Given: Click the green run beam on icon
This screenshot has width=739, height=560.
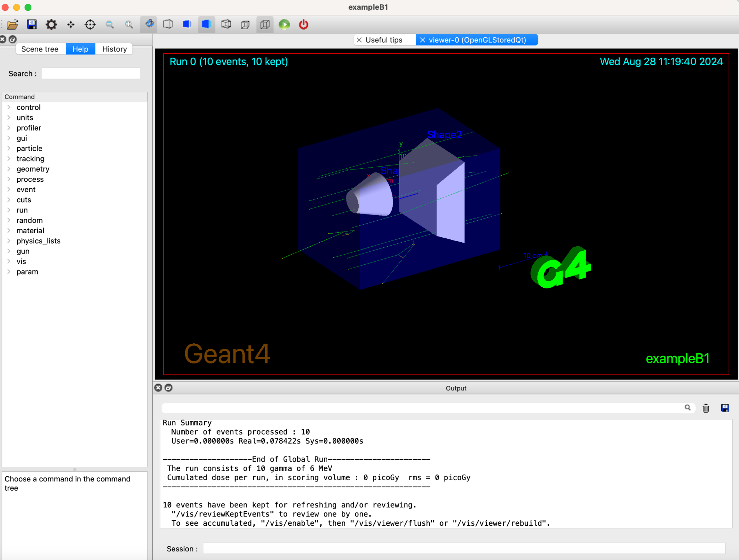Looking at the screenshot, I should coord(284,25).
